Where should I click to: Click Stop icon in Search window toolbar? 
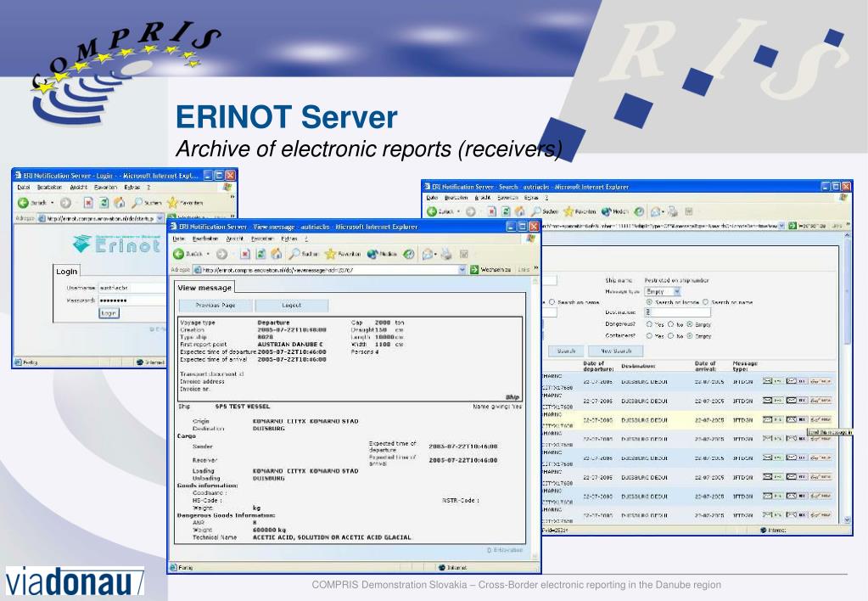[x=491, y=211]
